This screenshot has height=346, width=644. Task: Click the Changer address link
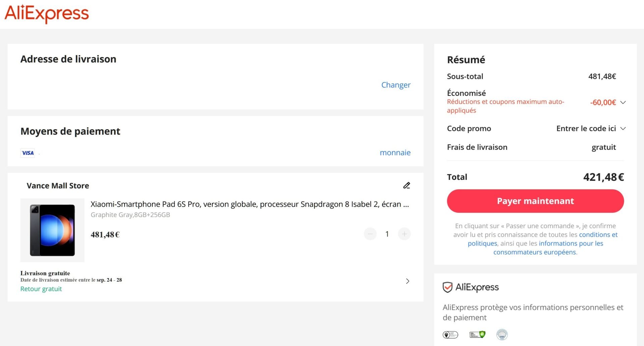pos(396,85)
